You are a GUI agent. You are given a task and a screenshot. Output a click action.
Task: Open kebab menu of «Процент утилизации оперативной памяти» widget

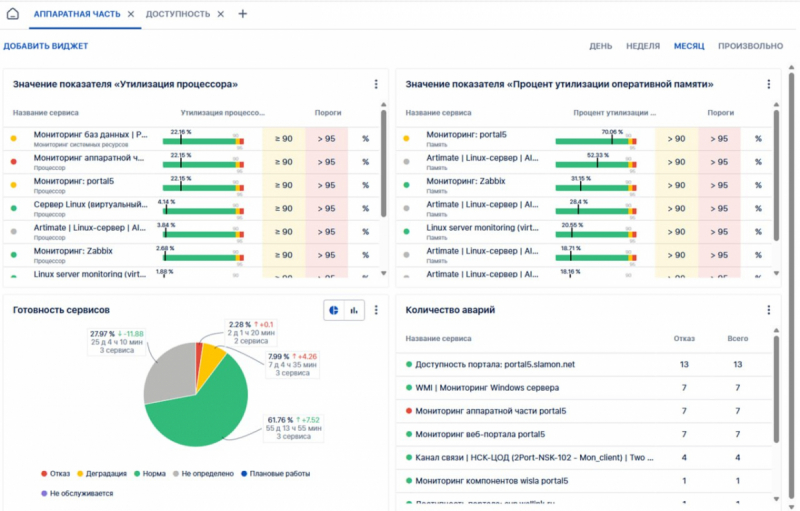pos(768,85)
